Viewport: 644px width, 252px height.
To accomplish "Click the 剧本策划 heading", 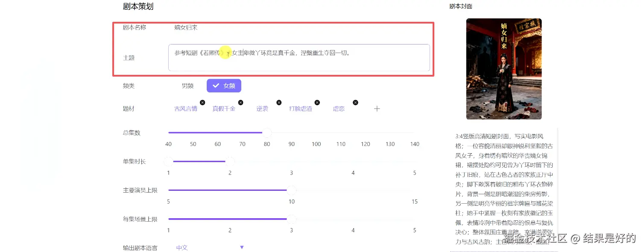I will [138, 6].
